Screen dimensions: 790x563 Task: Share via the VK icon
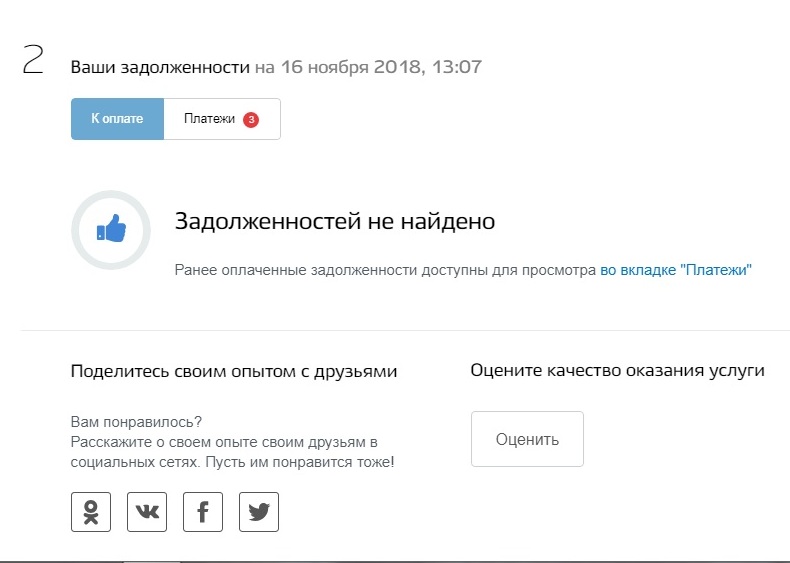[147, 512]
